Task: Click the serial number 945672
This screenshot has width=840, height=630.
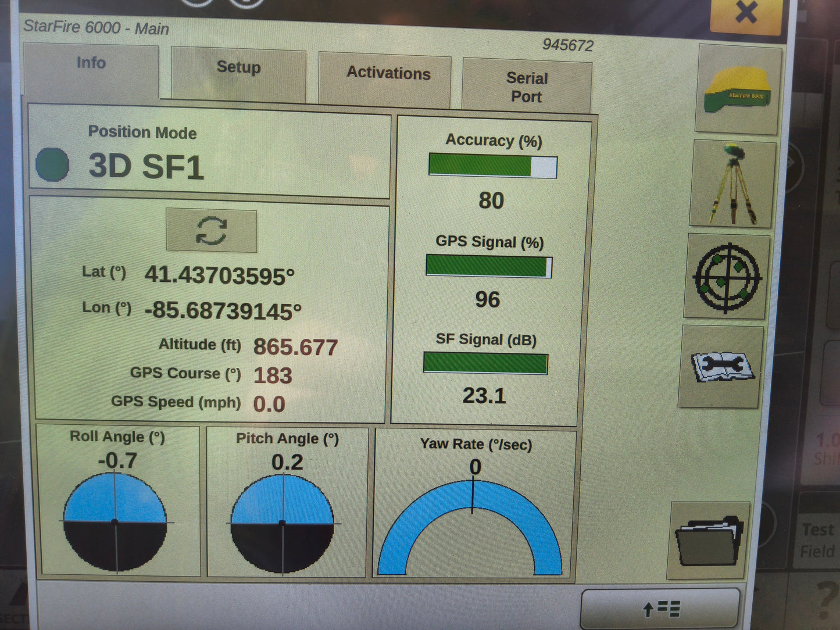Action: 568,45
